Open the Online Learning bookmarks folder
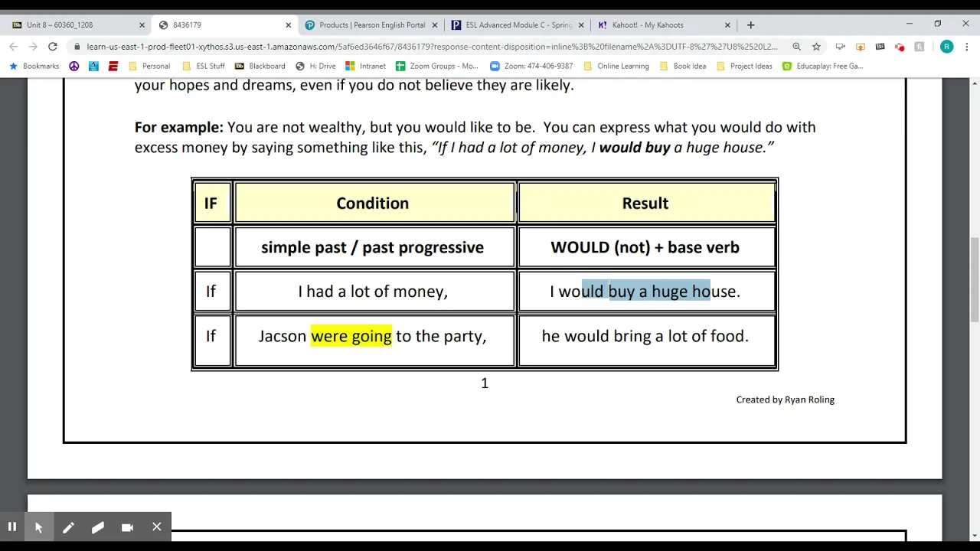Screen dimensions: 980x551 click(616, 67)
